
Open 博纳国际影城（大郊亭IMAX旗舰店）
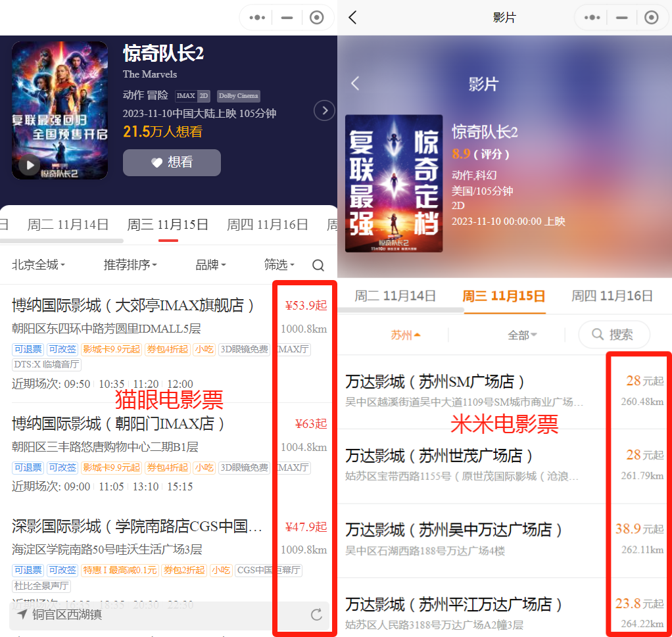pos(133,306)
